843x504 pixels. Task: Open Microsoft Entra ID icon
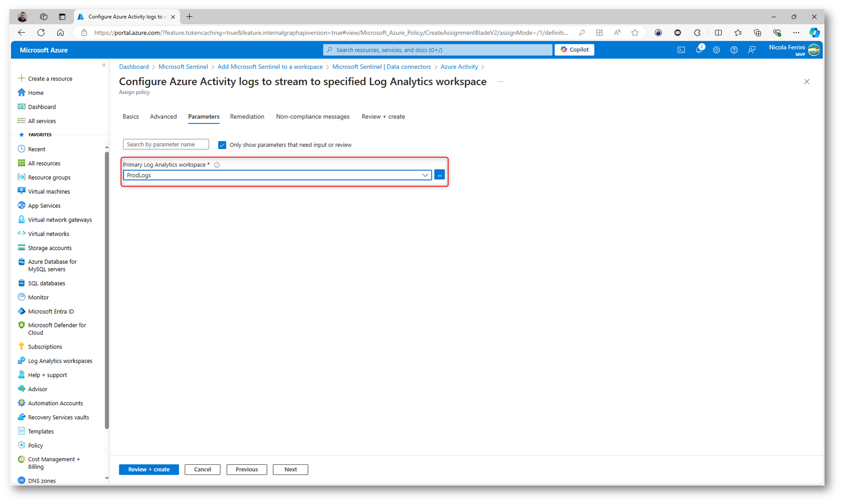coord(21,311)
